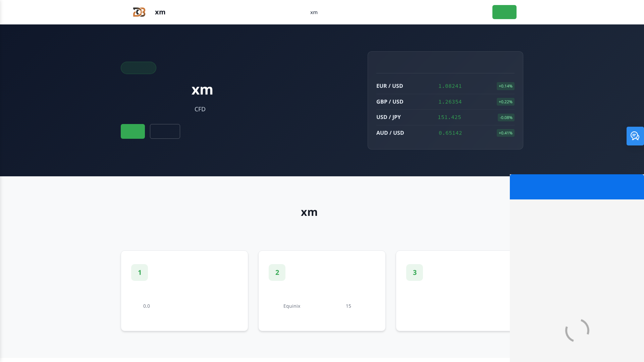Click the -0.08% change badge
The image size is (644, 362).
(x=506, y=117)
